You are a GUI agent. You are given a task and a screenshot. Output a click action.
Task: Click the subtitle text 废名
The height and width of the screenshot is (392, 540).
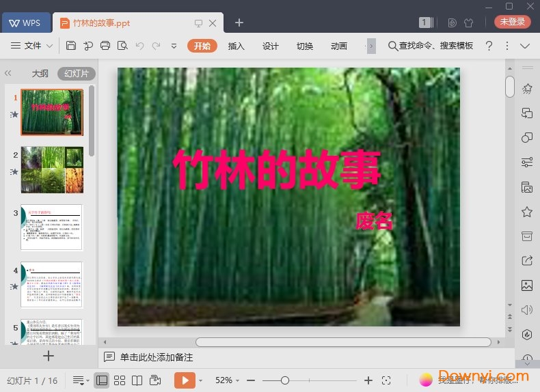(374, 221)
